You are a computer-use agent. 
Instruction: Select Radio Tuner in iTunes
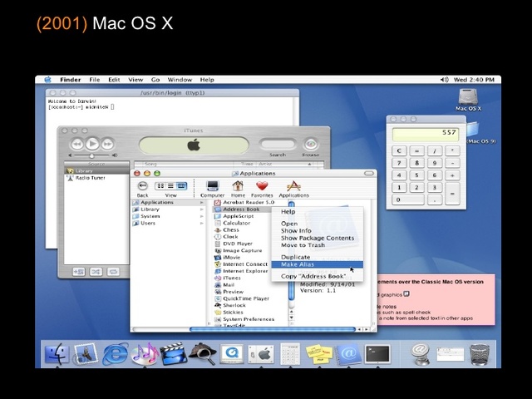point(96,178)
